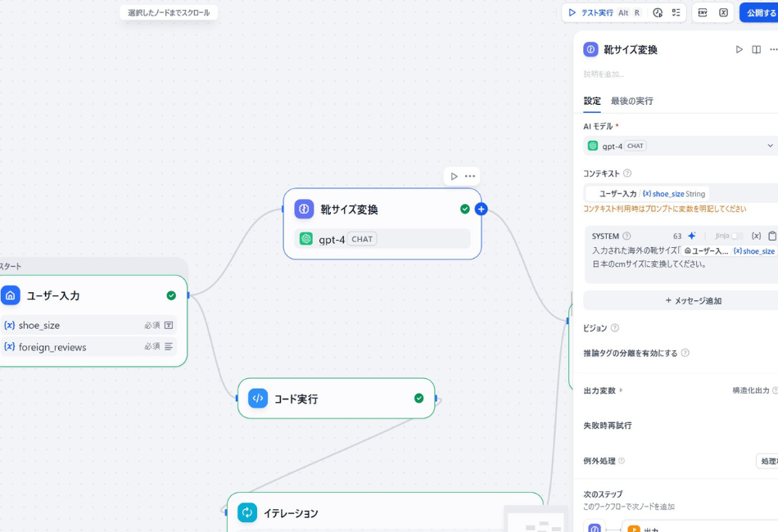Open the gpt-4 AI model dropdown
Viewport: 778px width, 532px height.
[x=681, y=145]
